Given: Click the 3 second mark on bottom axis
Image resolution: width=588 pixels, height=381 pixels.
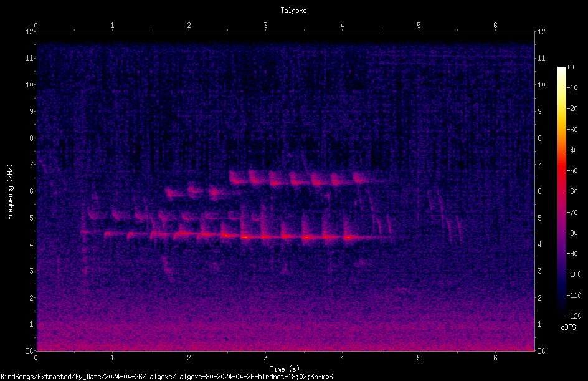Looking at the screenshot, I should (265, 358).
